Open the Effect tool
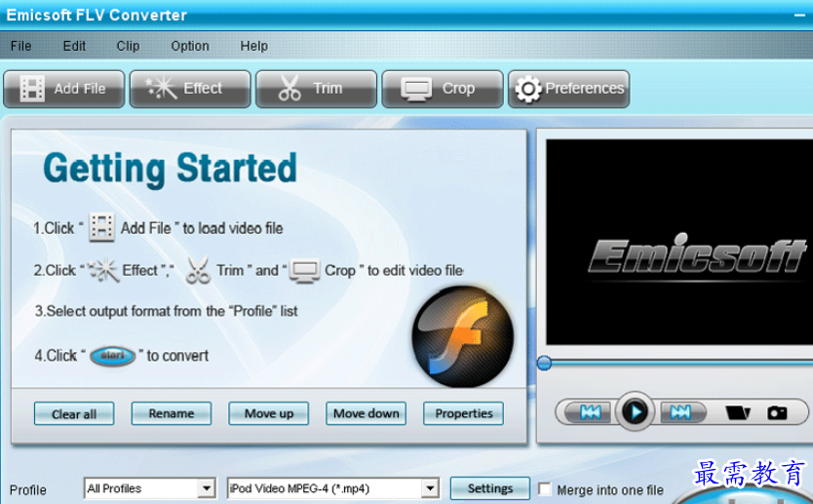Image resolution: width=813 pixels, height=504 pixels. pyautogui.click(x=190, y=89)
